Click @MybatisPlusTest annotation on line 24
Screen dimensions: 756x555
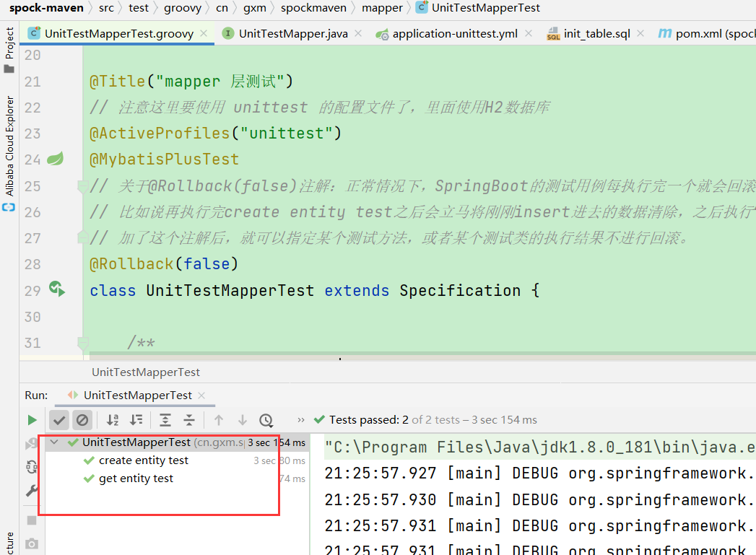165,159
